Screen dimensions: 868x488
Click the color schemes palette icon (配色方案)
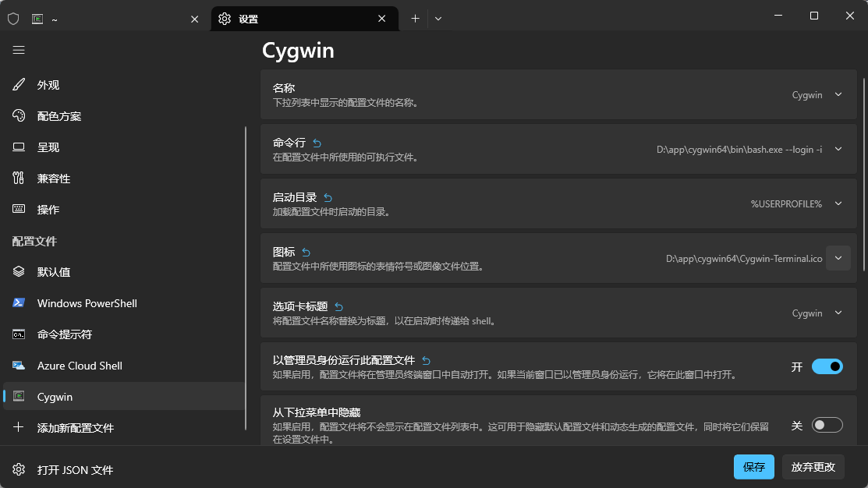coord(19,115)
